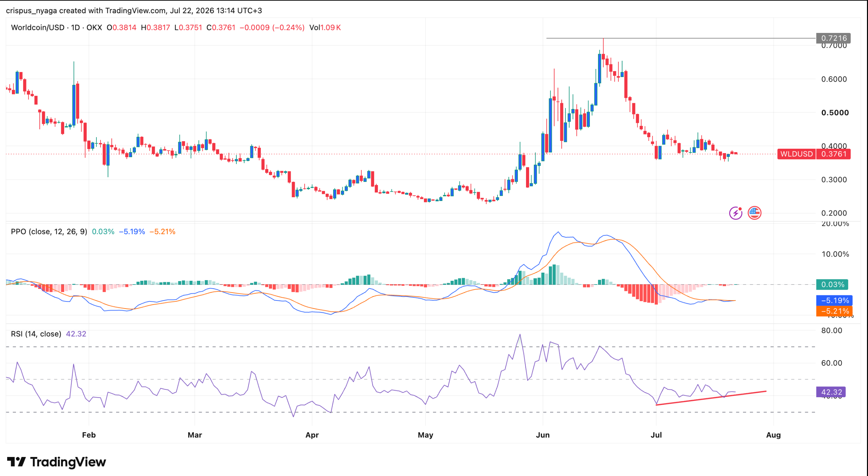Click the legend RSI value 42.32

pos(76,334)
